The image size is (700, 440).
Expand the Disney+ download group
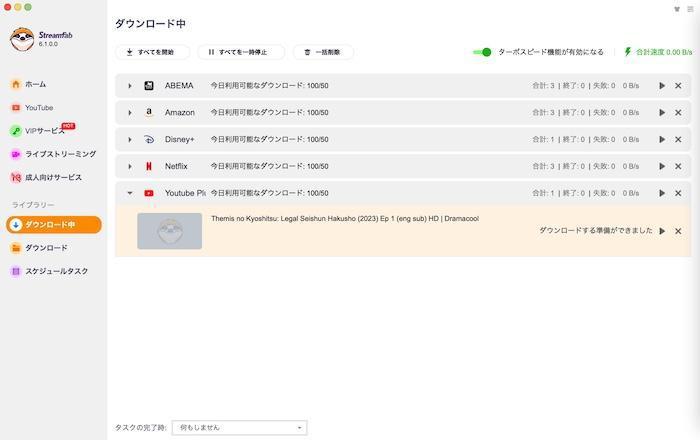(x=130, y=139)
